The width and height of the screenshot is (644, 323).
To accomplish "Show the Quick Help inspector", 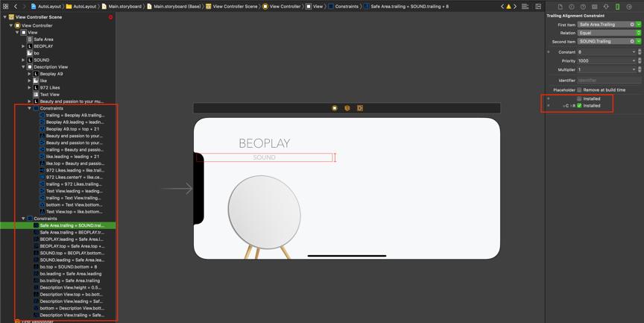I will click(583, 7).
